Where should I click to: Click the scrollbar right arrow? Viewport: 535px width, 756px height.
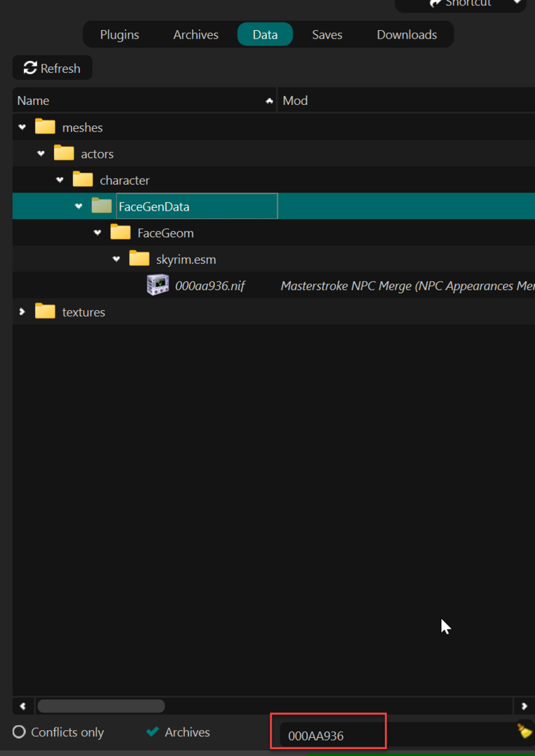524,706
